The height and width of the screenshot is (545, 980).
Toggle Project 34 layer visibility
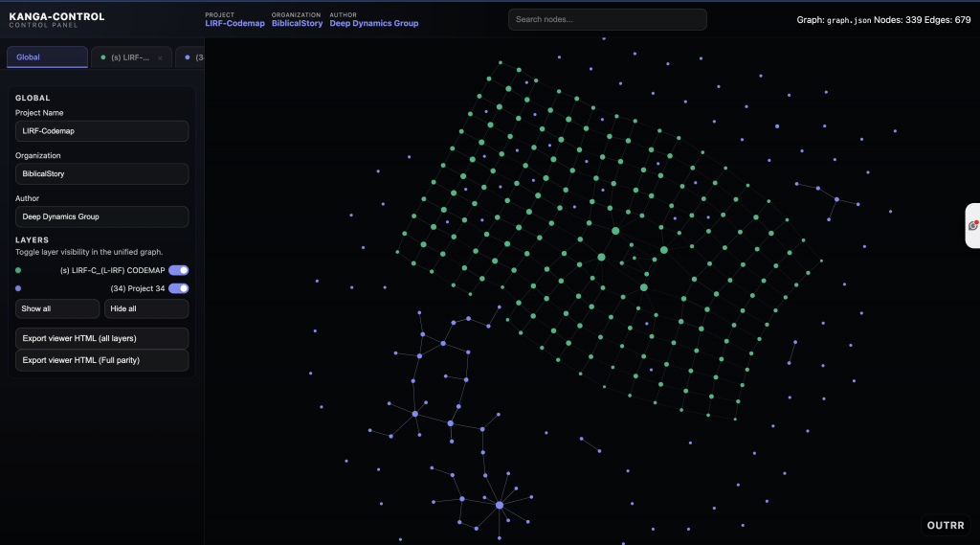tap(178, 288)
